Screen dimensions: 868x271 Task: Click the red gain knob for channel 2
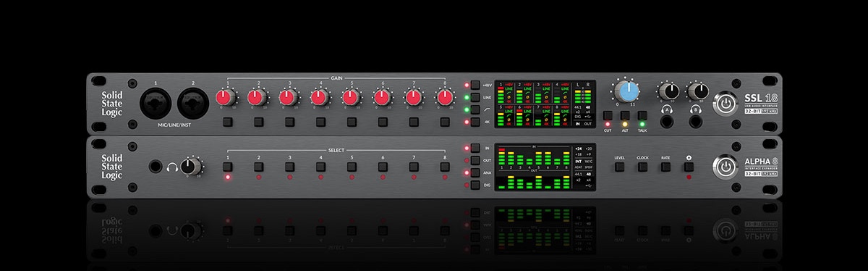(x=258, y=96)
